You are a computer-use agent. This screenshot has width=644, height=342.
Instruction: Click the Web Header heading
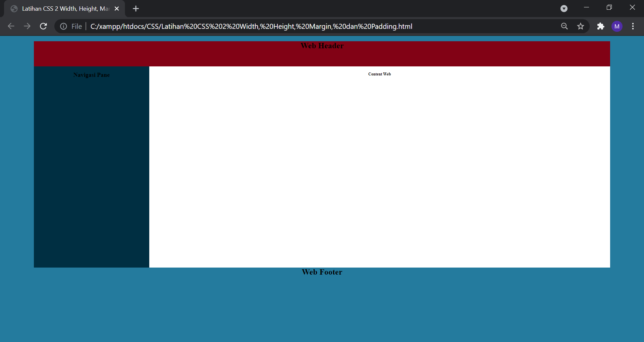[322, 46]
